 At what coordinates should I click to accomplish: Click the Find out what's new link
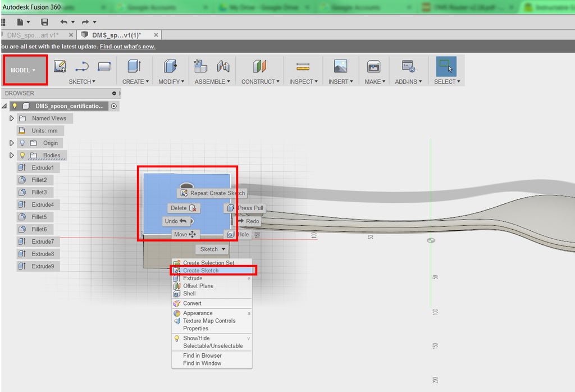[x=127, y=47]
